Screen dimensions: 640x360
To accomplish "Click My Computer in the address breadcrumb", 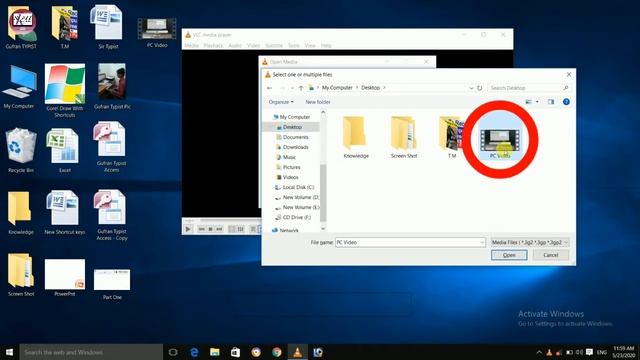I will 337,88.
